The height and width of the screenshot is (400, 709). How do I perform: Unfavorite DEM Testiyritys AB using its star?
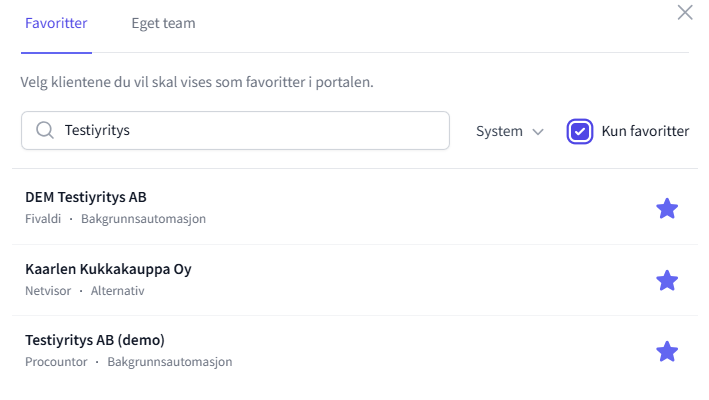(x=667, y=208)
